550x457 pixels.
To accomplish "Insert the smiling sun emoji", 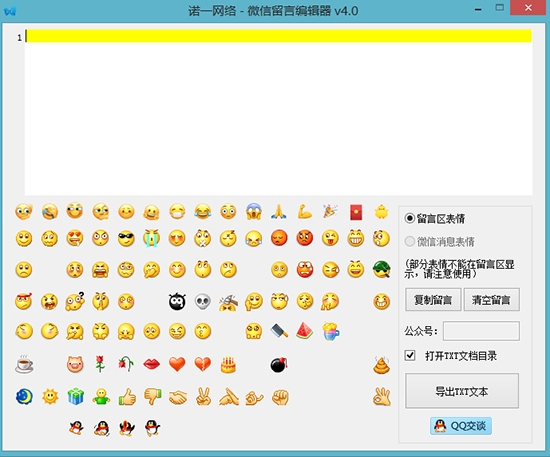I will pos(50,397).
